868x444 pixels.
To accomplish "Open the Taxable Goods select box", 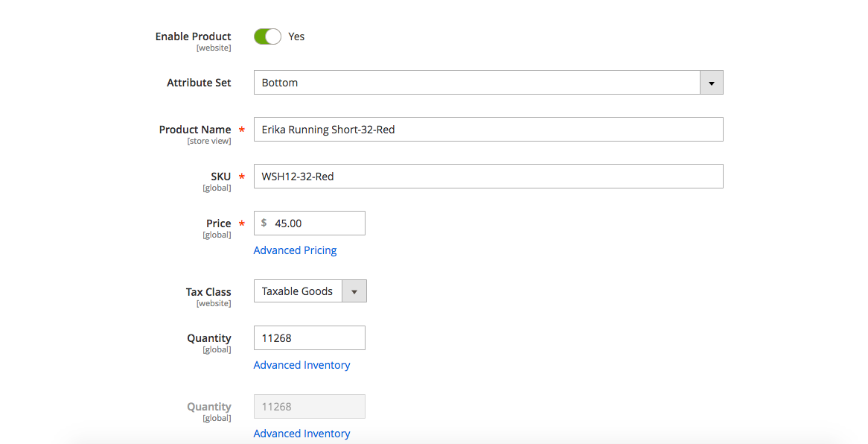I will (298, 291).
